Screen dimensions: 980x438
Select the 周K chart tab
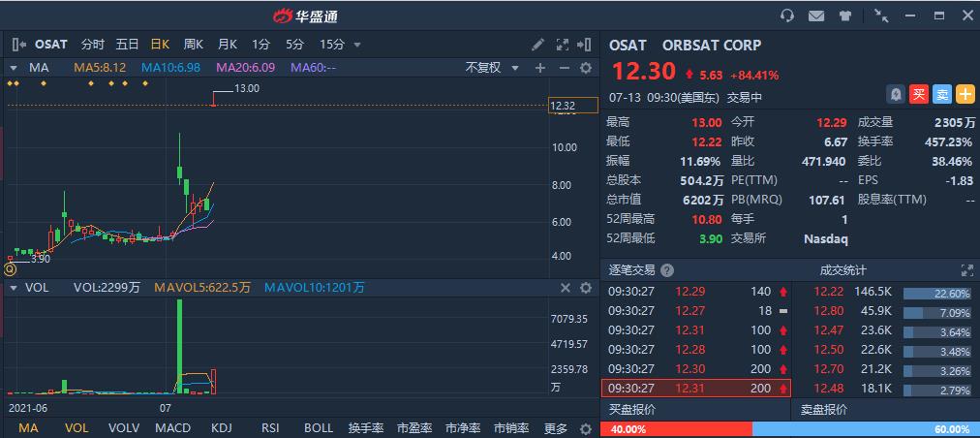click(x=194, y=45)
